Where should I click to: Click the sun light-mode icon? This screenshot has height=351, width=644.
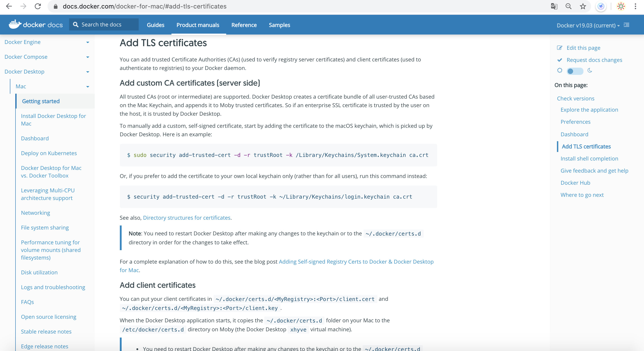pos(560,70)
